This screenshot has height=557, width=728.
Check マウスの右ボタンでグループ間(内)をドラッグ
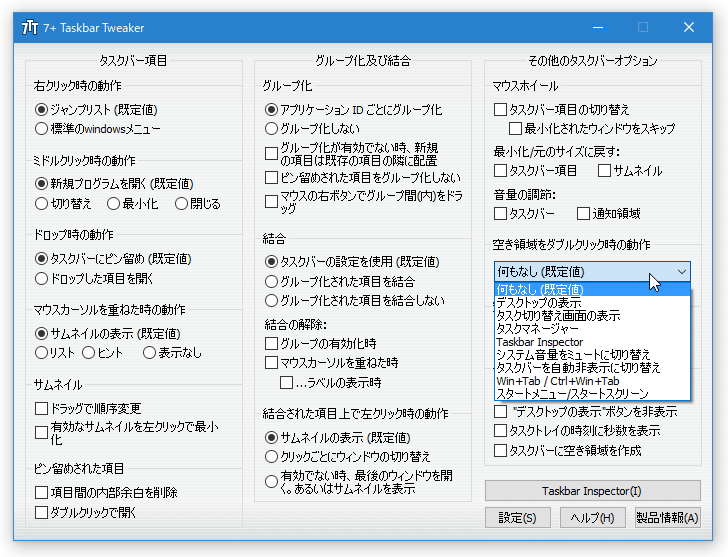click(271, 201)
